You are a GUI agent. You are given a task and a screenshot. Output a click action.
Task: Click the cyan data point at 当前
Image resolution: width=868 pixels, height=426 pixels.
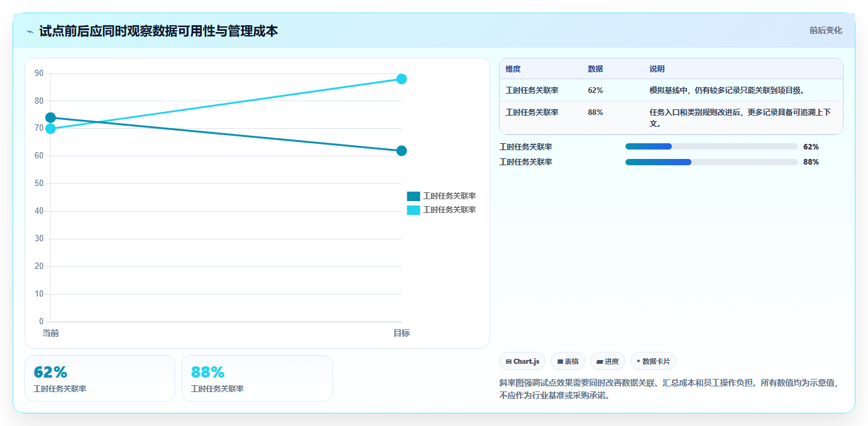[x=51, y=129]
